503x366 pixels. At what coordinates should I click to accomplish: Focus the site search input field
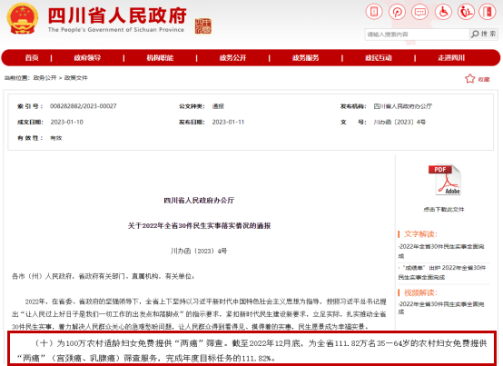(417, 34)
